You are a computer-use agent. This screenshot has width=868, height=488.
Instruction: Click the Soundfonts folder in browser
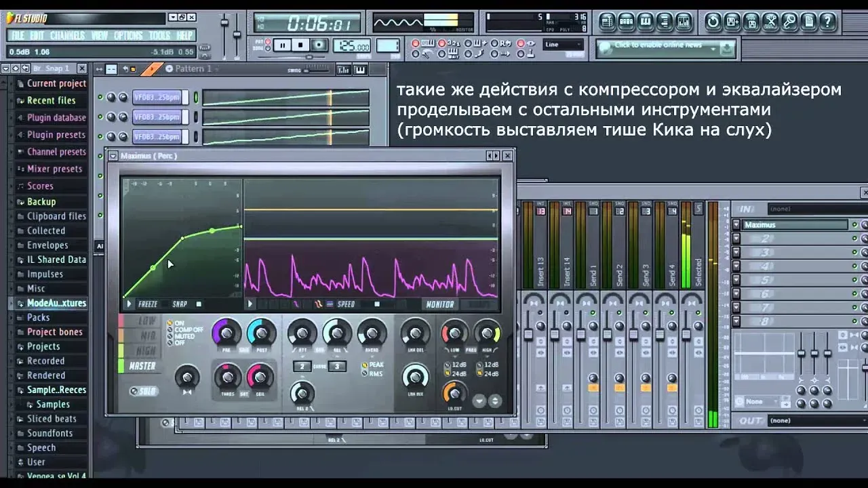tap(50, 433)
